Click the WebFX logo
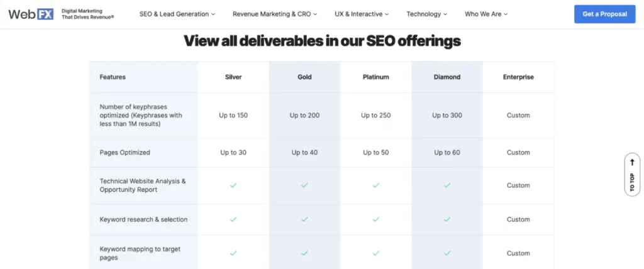 pyautogui.click(x=30, y=14)
